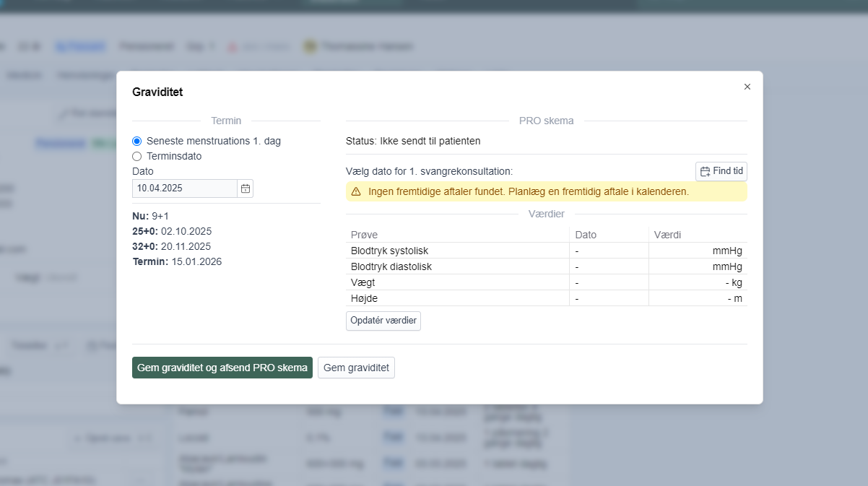
Task: Click the Termin 15.01.2026 date line
Action: pos(178,261)
